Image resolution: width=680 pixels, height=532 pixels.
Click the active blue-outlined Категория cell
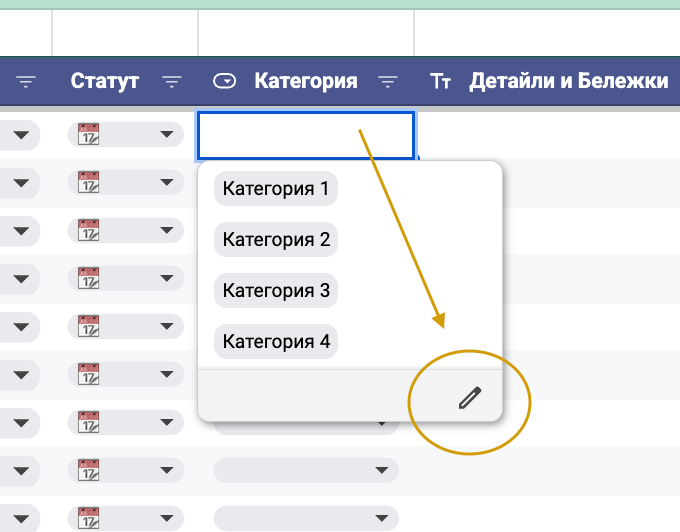click(x=306, y=135)
